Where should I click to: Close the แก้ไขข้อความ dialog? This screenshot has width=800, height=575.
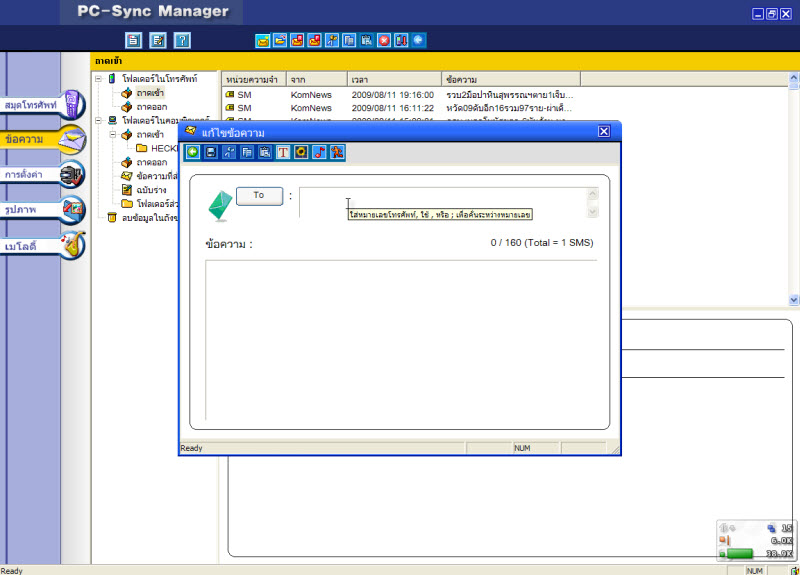coord(604,132)
